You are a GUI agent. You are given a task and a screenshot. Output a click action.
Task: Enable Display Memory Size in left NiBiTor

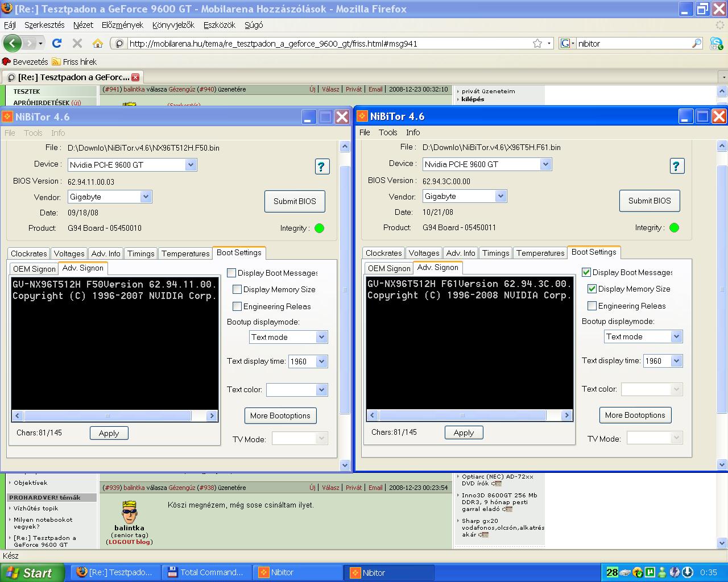[237, 289]
